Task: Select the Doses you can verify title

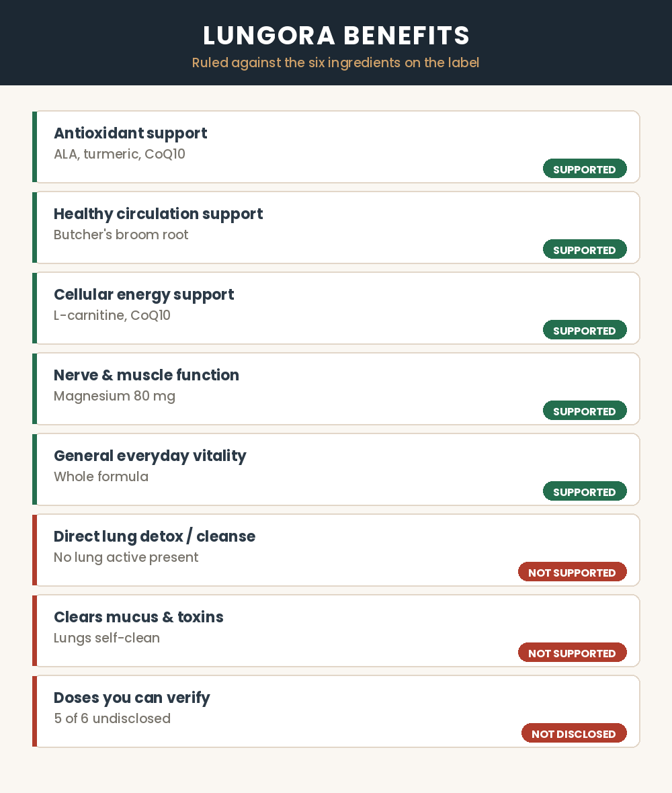Action: pyautogui.click(x=132, y=698)
